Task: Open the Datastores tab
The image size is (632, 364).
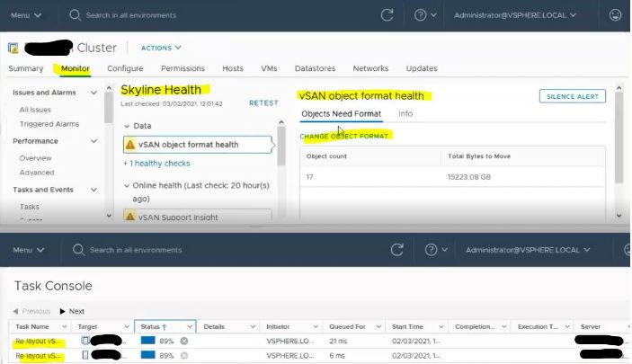Action: pos(315,68)
